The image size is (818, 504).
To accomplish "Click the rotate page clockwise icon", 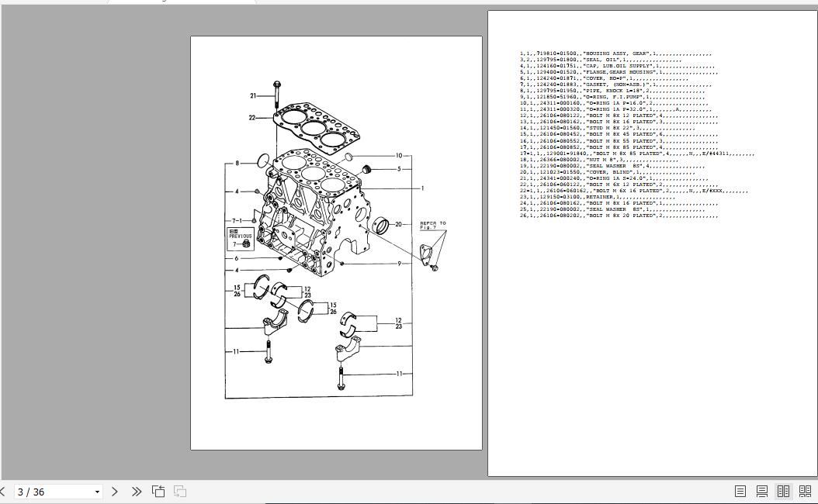I will [179, 491].
